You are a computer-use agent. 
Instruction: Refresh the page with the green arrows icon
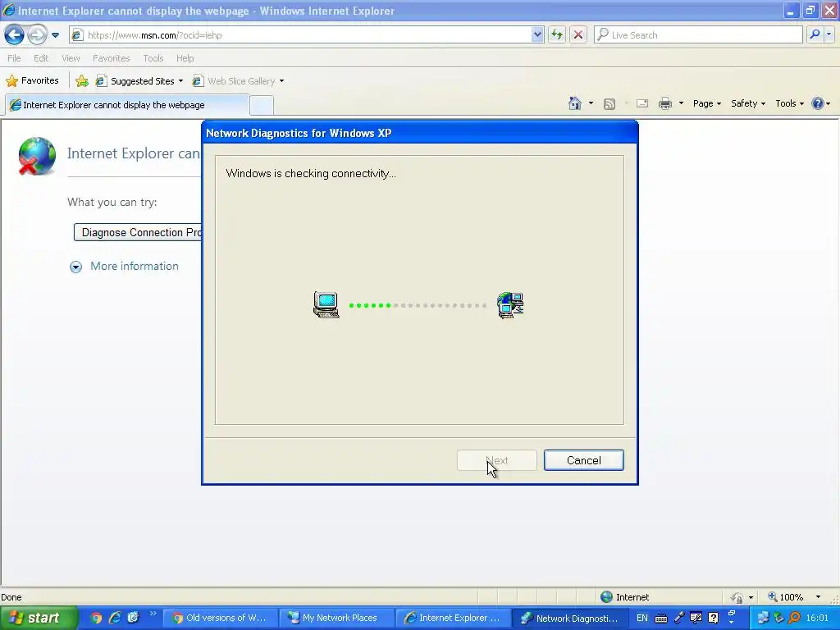click(x=557, y=35)
